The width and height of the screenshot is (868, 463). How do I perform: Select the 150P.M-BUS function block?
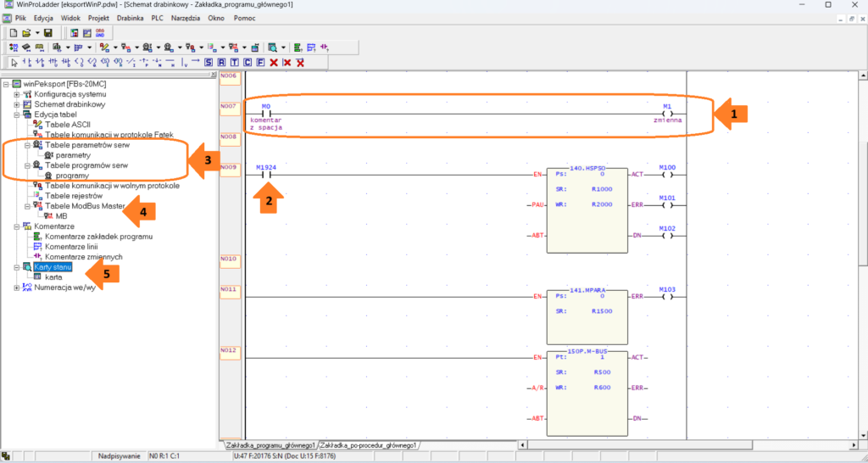(x=587, y=393)
